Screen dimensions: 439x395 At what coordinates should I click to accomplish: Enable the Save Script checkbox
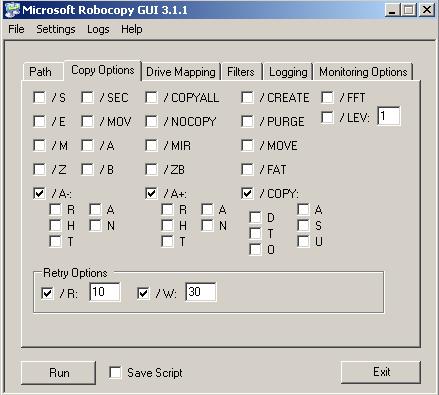116,373
